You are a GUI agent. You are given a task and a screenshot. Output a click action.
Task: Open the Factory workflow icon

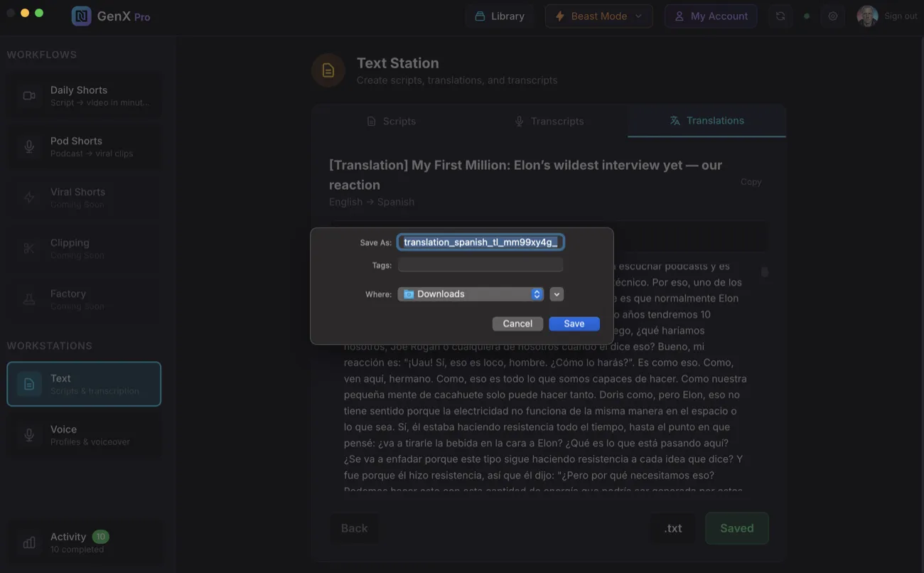28,299
